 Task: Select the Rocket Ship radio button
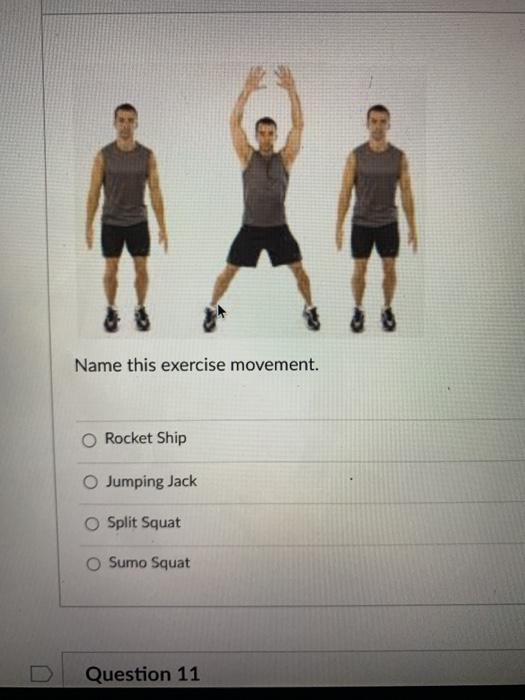coord(89,441)
